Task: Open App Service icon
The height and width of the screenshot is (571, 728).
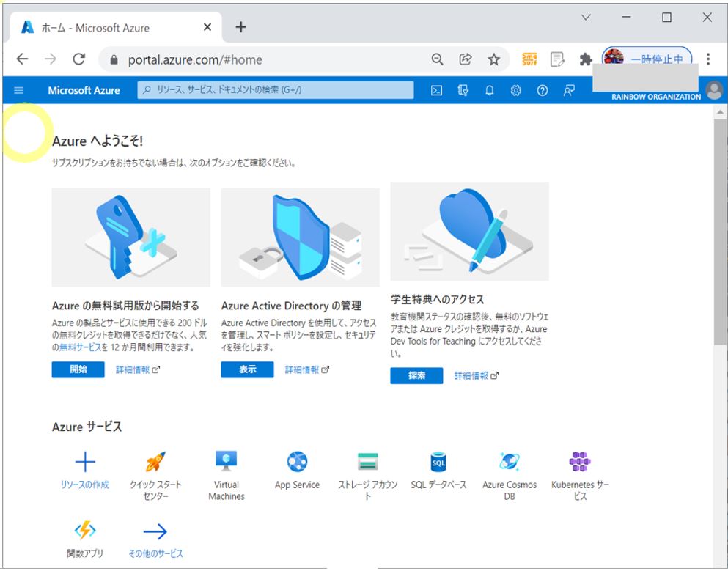Action: (297, 462)
